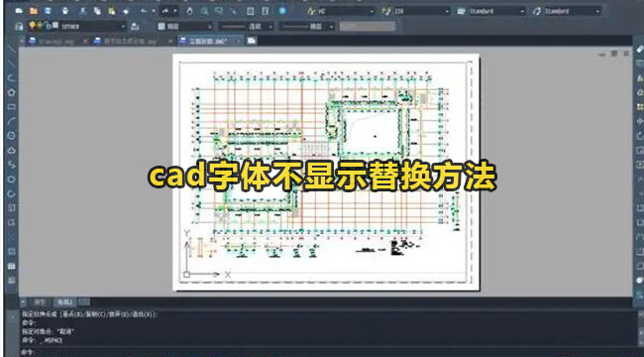Expand the multileader style Standard dropdown

pos(597,12)
